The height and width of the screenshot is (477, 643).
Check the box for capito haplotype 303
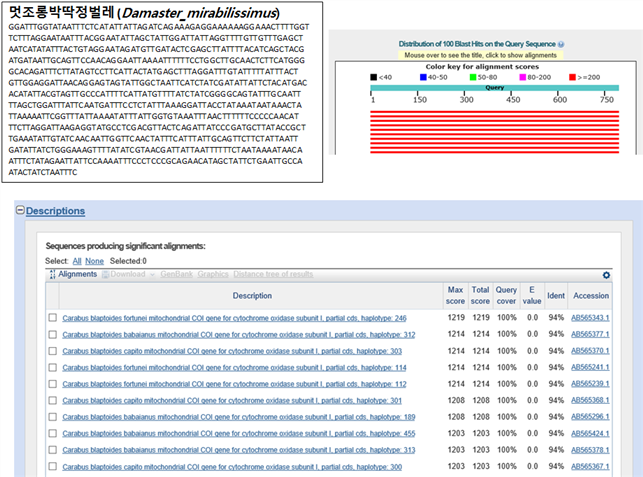tap(52, 351)
